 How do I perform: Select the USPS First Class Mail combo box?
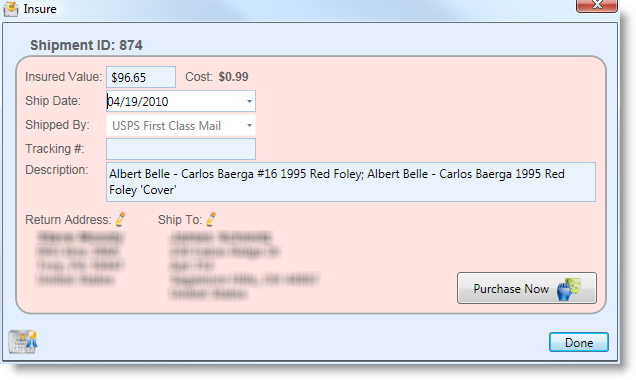pyautogui.click(x=181, y=125)
